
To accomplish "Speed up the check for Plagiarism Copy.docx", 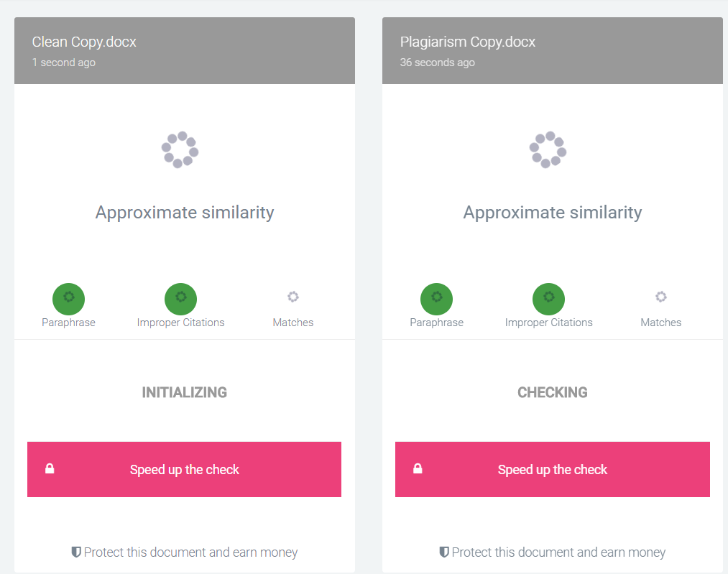I will coord(553,469).
